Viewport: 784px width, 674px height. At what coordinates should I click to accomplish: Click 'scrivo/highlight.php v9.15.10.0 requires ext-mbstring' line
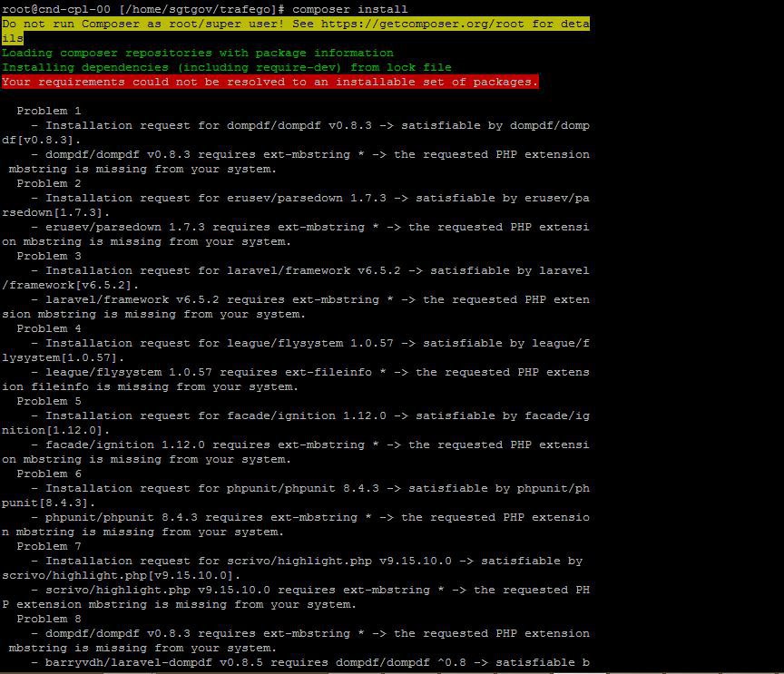tap(310, 590)
